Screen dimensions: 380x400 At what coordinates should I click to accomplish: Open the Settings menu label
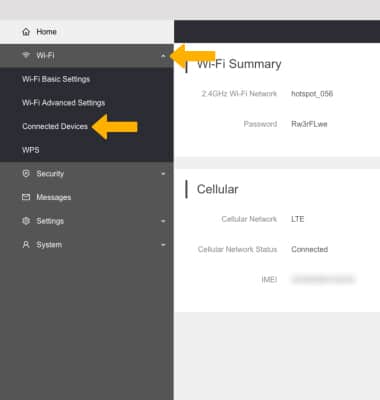pyautogui.click(x=50, y=221)
